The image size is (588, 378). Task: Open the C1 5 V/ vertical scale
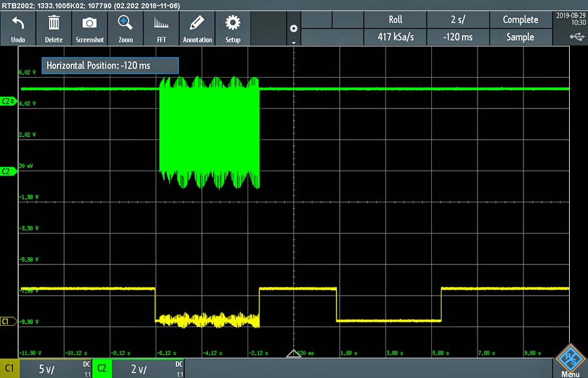[x=47, y=369]
